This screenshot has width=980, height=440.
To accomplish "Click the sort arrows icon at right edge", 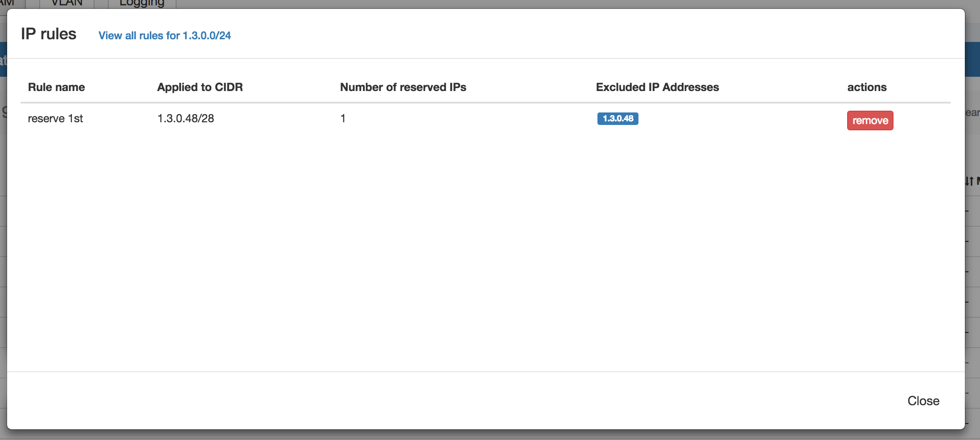I will pos(969,181).
